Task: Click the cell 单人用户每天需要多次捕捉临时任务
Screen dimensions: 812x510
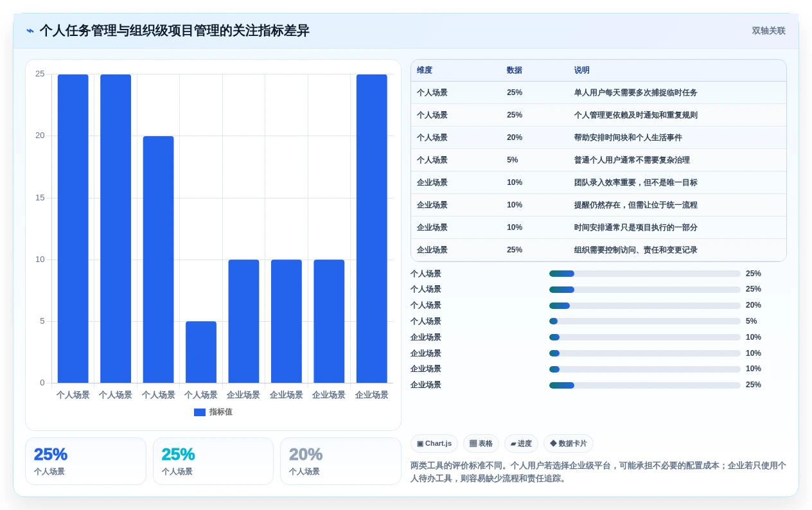Action: pyautogui.click(x=636, y=92)
